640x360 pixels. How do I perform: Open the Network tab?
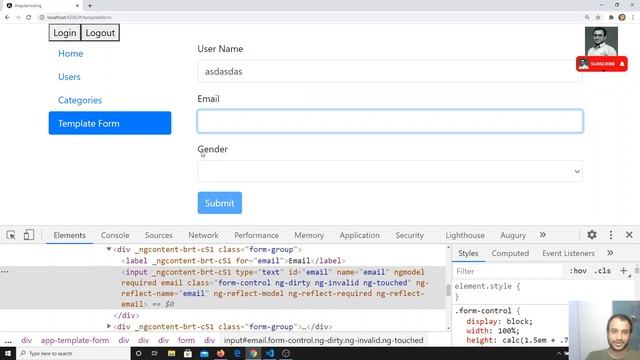pyautogui.click(x=203, y=236)
